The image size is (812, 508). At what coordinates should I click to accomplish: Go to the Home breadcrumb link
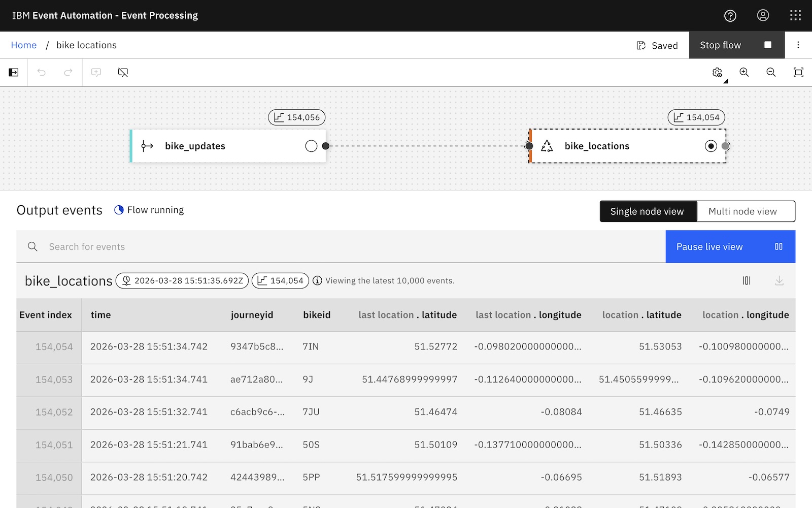click(x=24, y=45)
